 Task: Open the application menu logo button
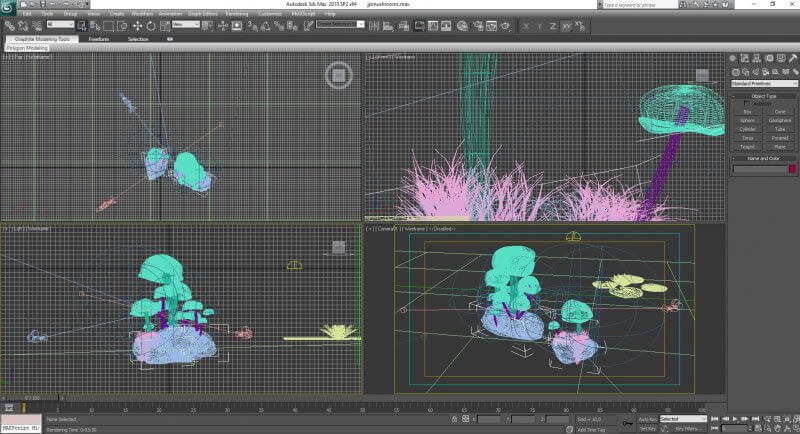point(8,7)
